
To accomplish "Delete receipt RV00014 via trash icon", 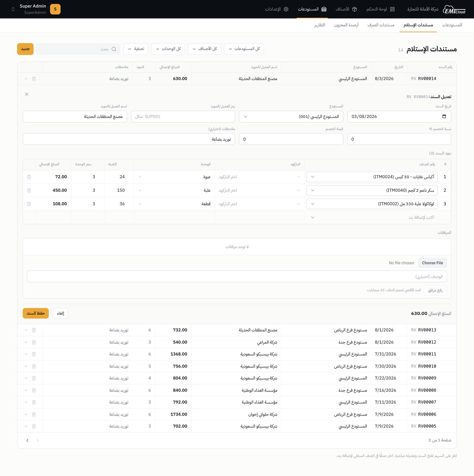I will click(x=34, y=79).
